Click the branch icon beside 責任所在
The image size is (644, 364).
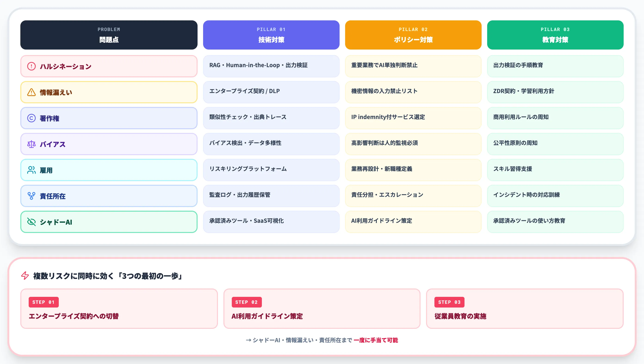point(31,196)
